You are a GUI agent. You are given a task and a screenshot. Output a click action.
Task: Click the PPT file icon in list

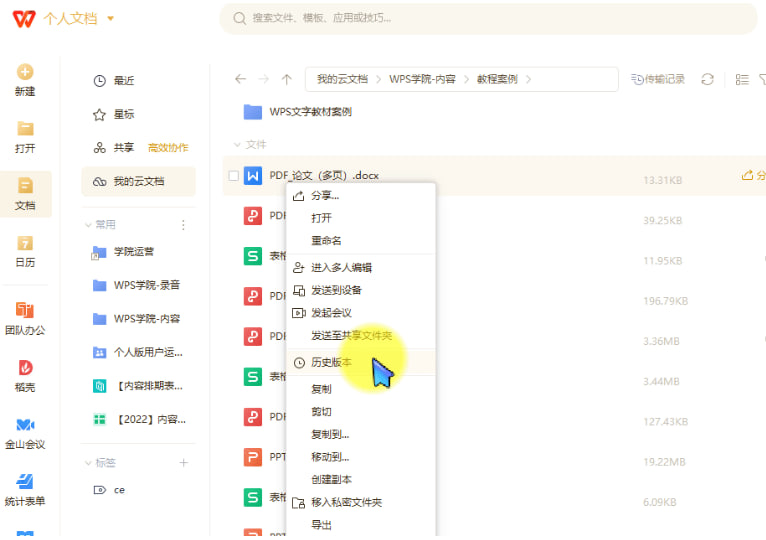pos(253,457)
